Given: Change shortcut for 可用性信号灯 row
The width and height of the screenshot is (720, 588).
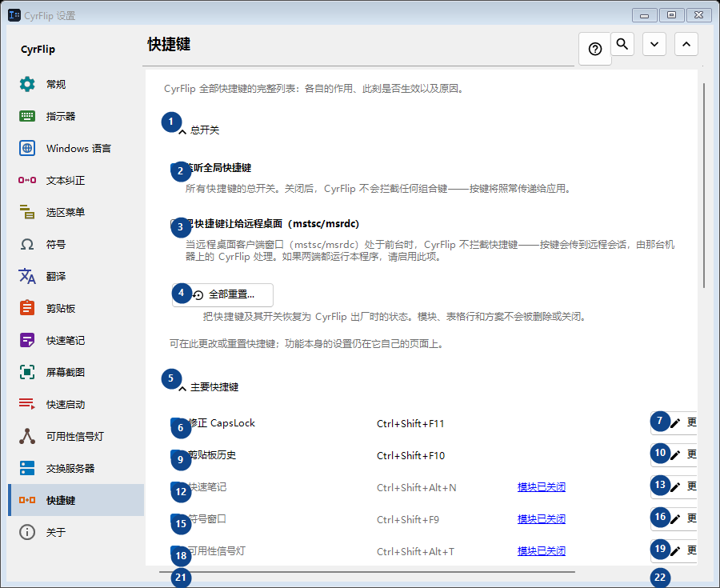Looking at the screenshot, I should click(674, 551).
